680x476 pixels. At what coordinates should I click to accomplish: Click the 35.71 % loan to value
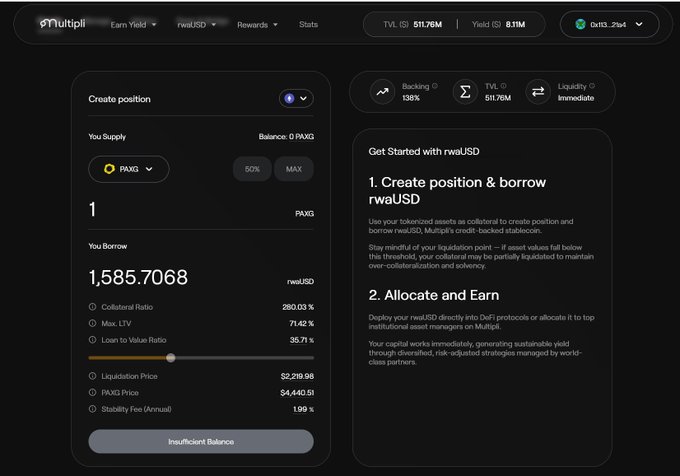[x=302, y=340]
